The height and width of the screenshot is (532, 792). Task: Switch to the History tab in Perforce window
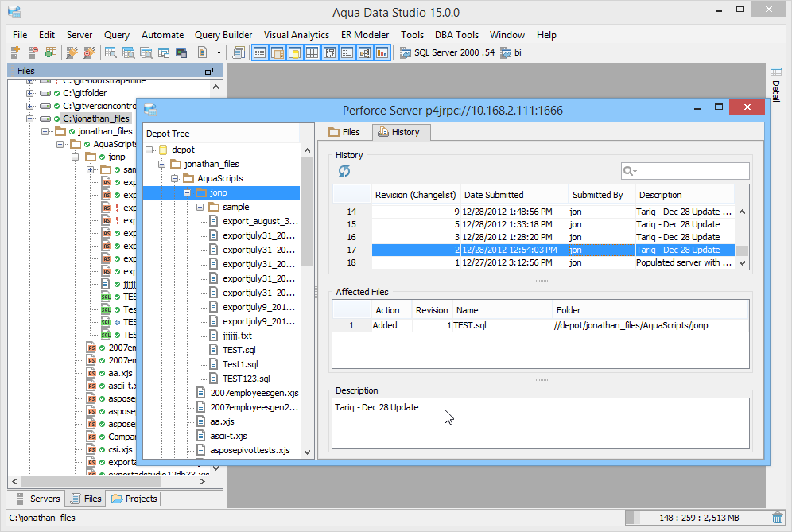click(x=401, y=132)
